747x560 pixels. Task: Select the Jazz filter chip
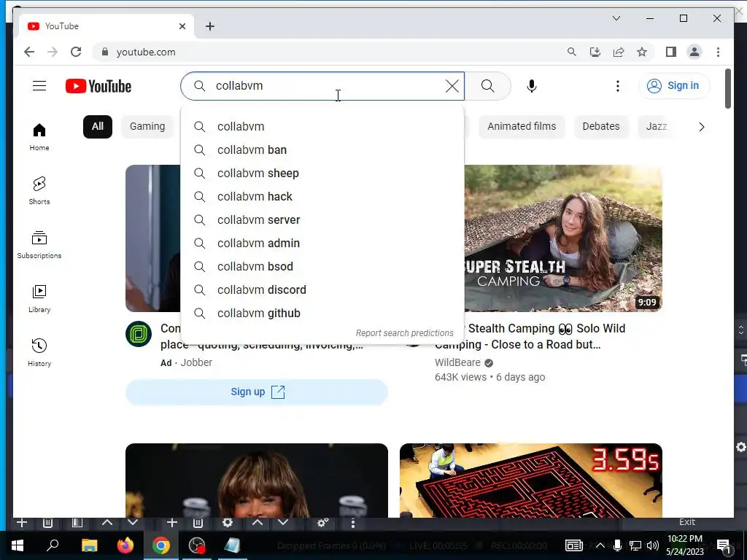(656, 127)
